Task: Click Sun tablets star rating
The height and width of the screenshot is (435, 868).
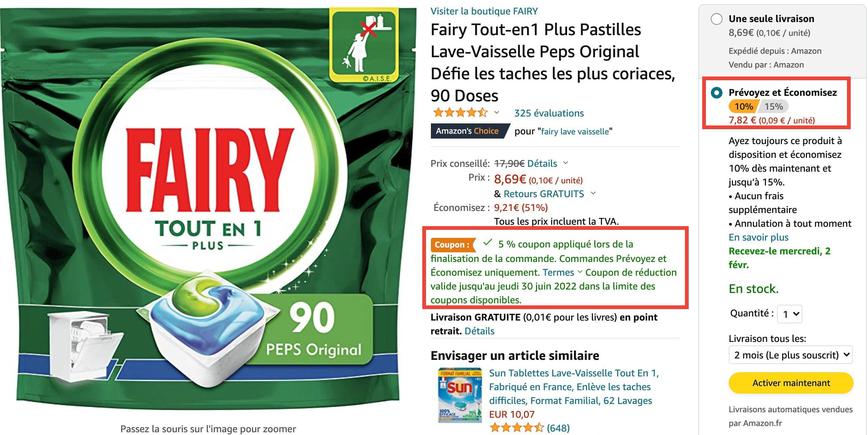Action: 517,428
